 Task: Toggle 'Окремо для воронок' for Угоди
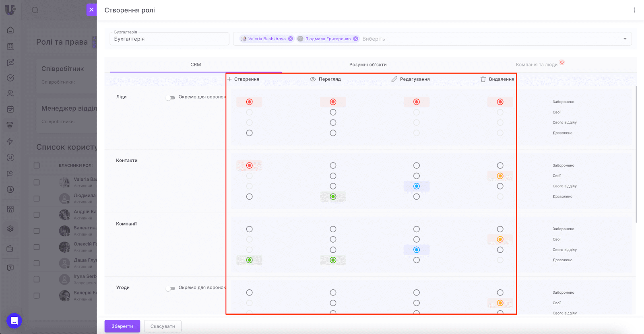click(x=171, y=288)
